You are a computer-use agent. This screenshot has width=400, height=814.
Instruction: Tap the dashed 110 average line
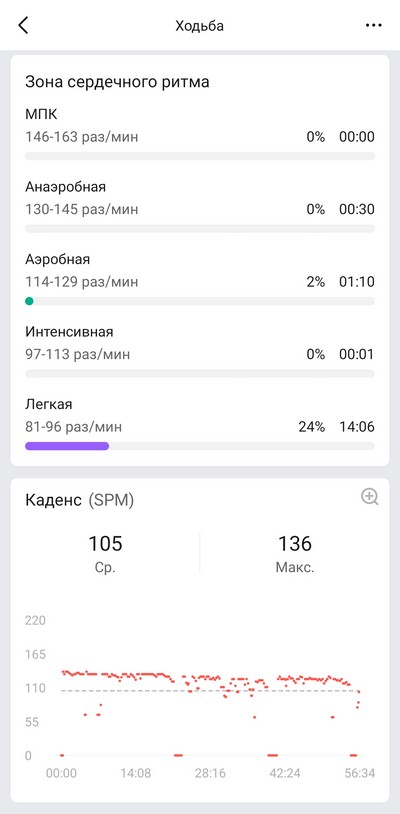click(x=211, y=690)
